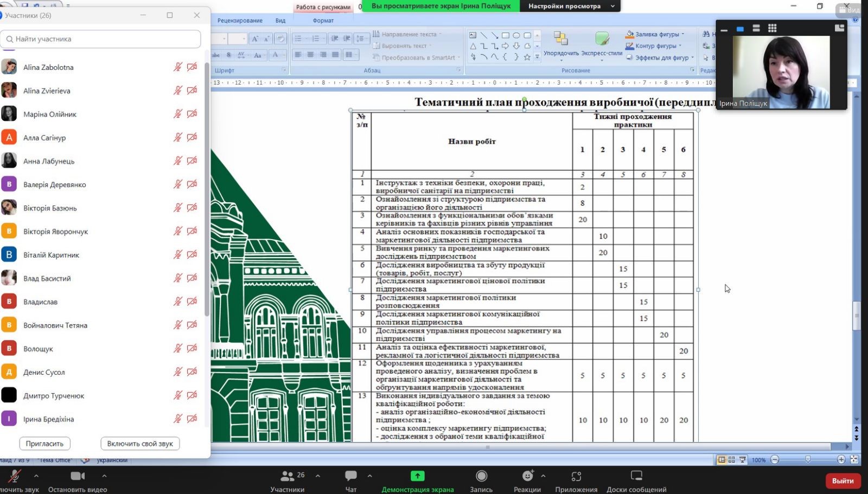
Task: Click the Record (Запись) icon
Action: 481,476
